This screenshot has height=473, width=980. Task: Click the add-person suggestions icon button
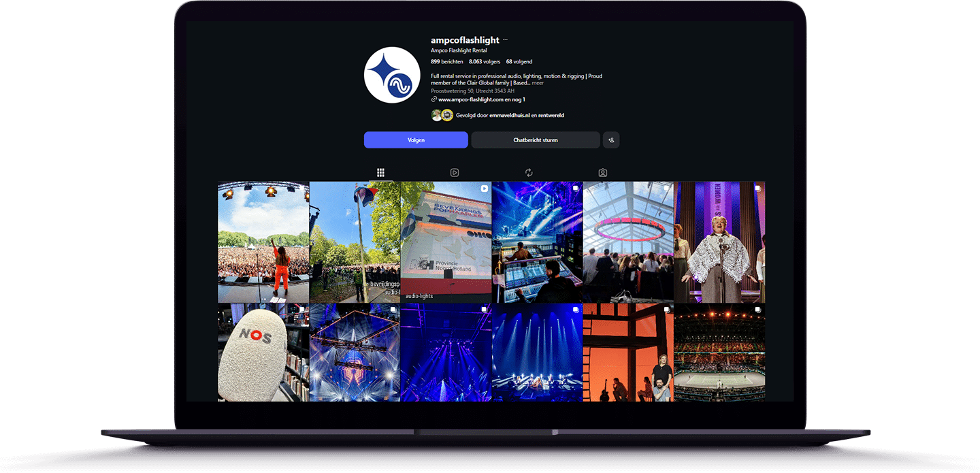(611, 140)
